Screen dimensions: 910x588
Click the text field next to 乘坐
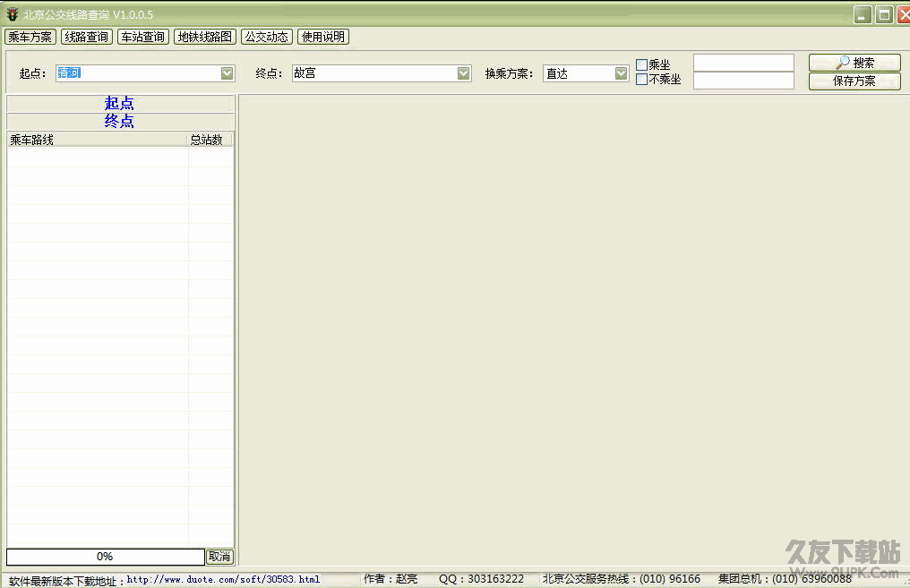point(743,63)
